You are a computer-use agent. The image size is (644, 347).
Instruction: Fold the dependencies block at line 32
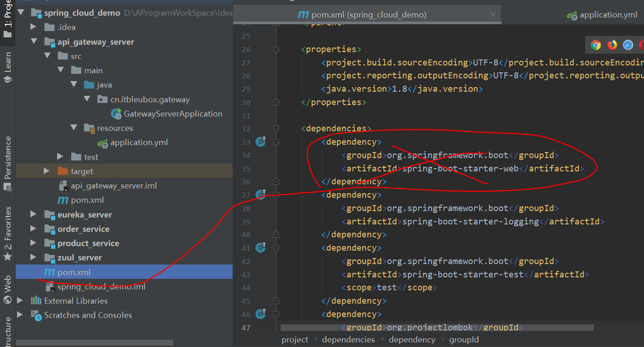[x=276, y=129]
